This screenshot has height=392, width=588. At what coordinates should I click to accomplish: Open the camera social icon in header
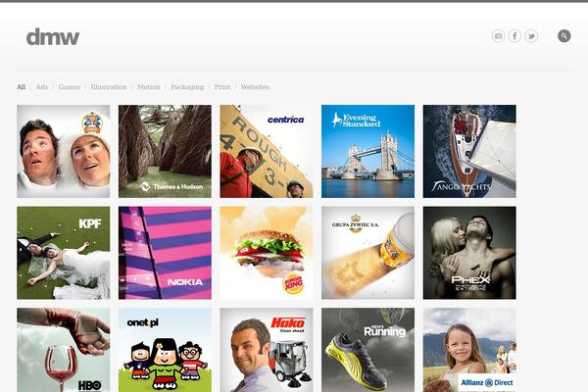coord(498,36)
